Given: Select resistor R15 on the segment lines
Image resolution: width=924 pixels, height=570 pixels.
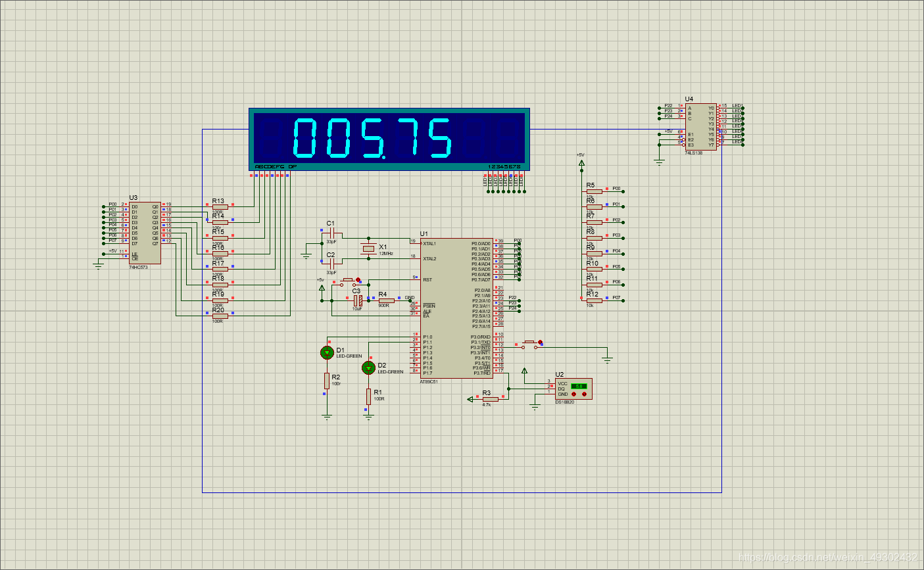Looking at the screenshot, I should click(220, 238).
